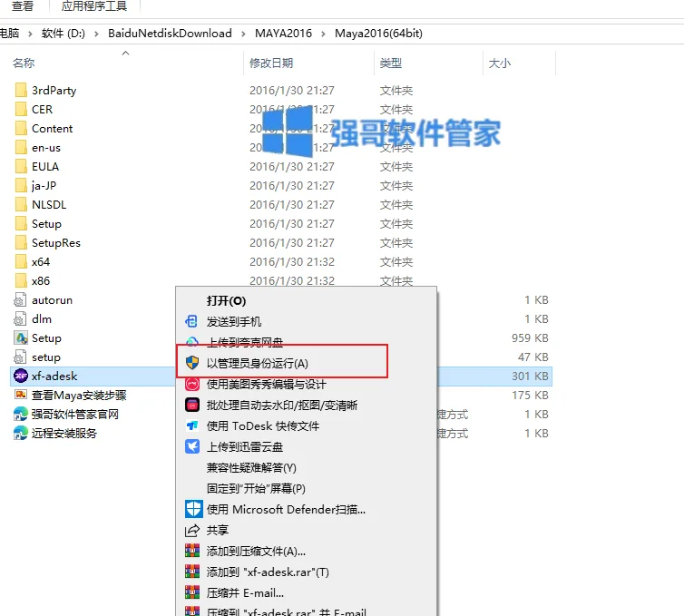The height and width of the screenshot is (616, 684).
Task: Sort by 大小 column header
Action: pos(500,64)
